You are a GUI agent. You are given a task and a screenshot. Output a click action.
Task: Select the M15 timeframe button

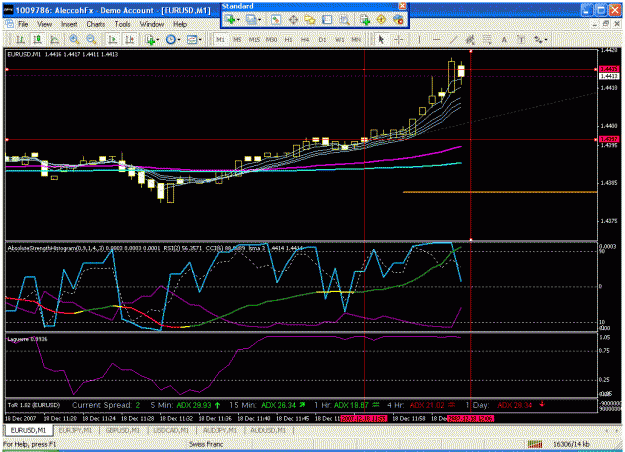tap(254, 39)
